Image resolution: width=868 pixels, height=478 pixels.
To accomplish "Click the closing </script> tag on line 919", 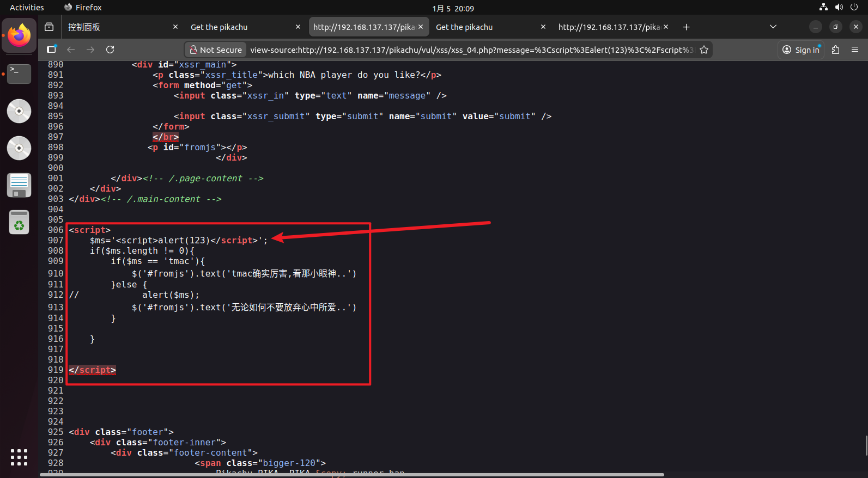I will coord(92,370).
